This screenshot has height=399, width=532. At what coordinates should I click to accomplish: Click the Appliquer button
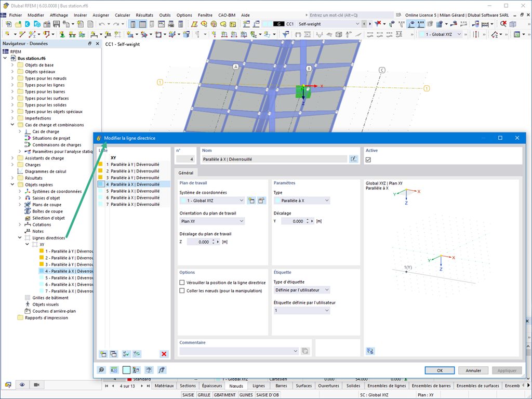[507, 370]
